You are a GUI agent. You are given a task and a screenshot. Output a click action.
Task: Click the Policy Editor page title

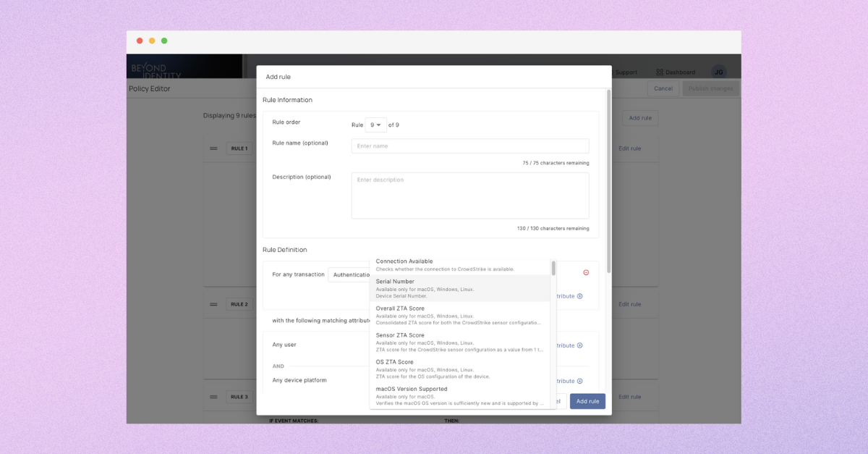tap(150, 89)
